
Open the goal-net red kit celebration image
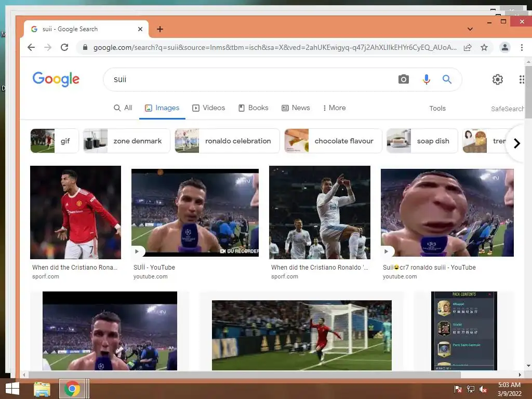coord(302,335)
